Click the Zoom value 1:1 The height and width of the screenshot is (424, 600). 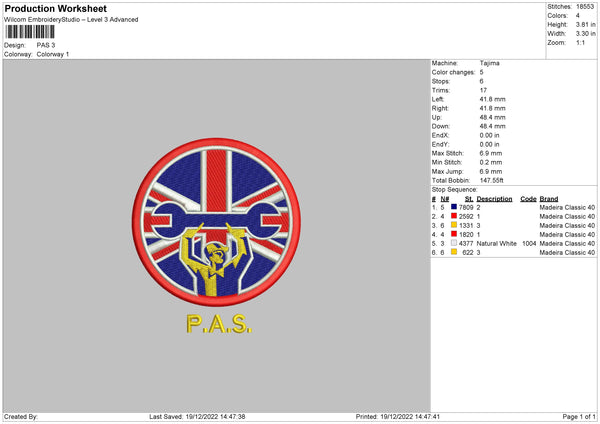[x=580, y=42]
